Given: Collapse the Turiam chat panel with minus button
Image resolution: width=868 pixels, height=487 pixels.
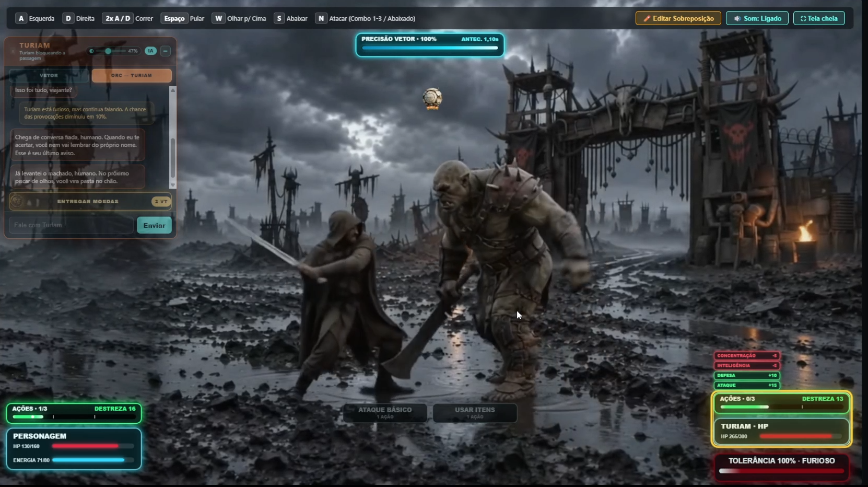Looking at the screenshot, I should coord(165,51).
